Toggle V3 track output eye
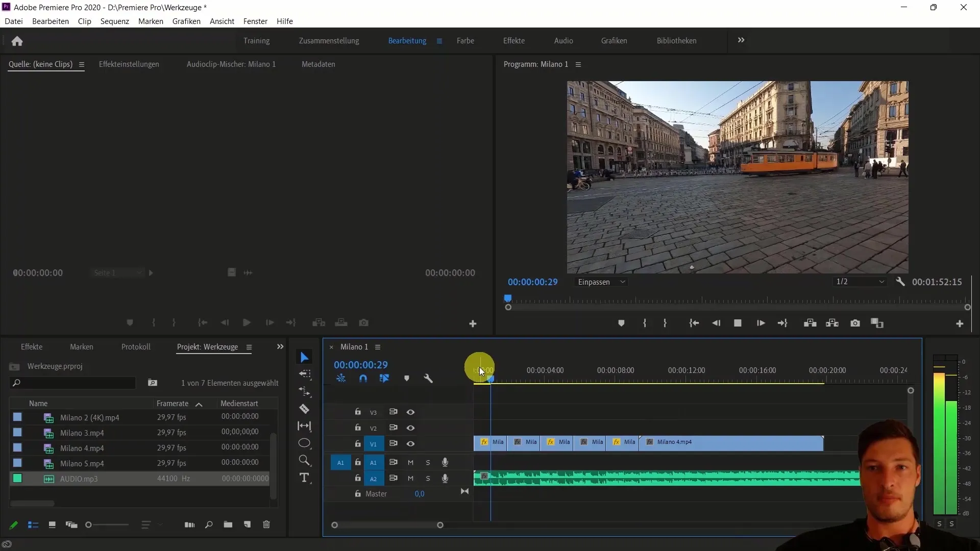980x551 pixels. [x=410, y=412]
